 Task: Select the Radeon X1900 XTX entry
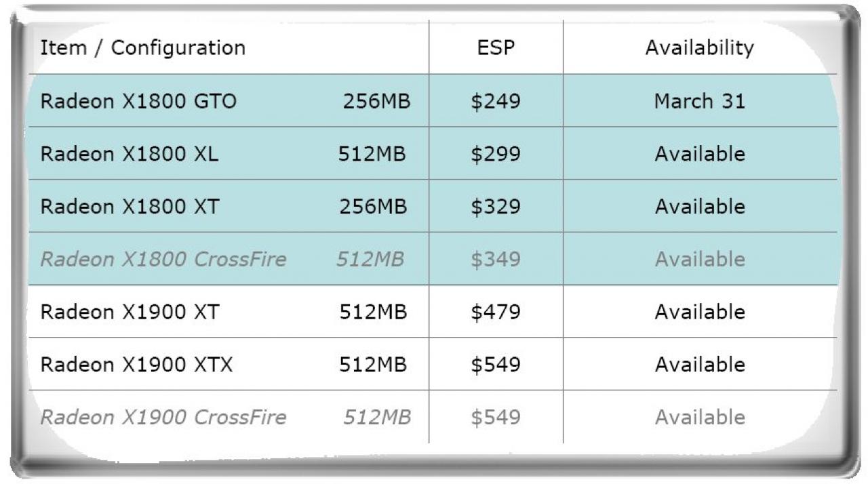136,365
